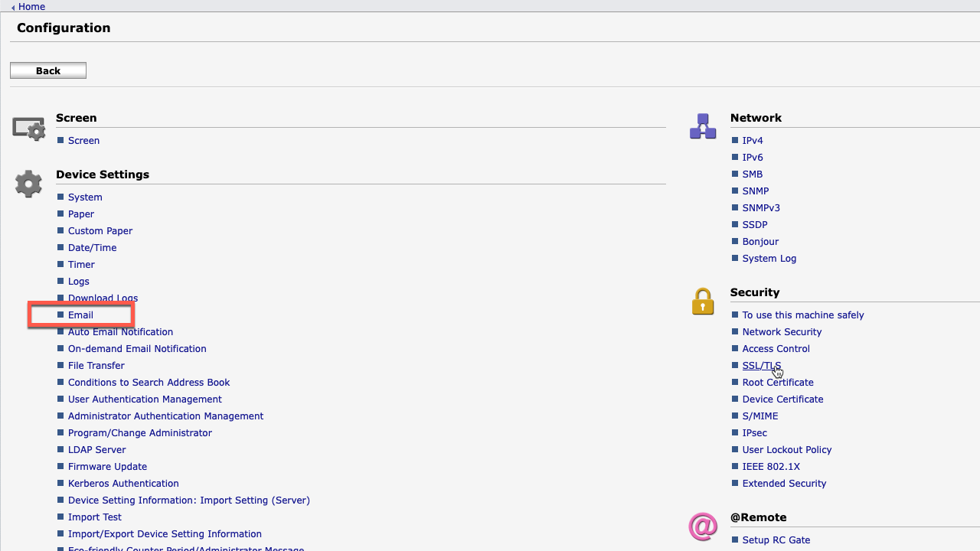Open Custom Paper settings
The width and height of the screenshot is (980, 551).
point(100,231)
